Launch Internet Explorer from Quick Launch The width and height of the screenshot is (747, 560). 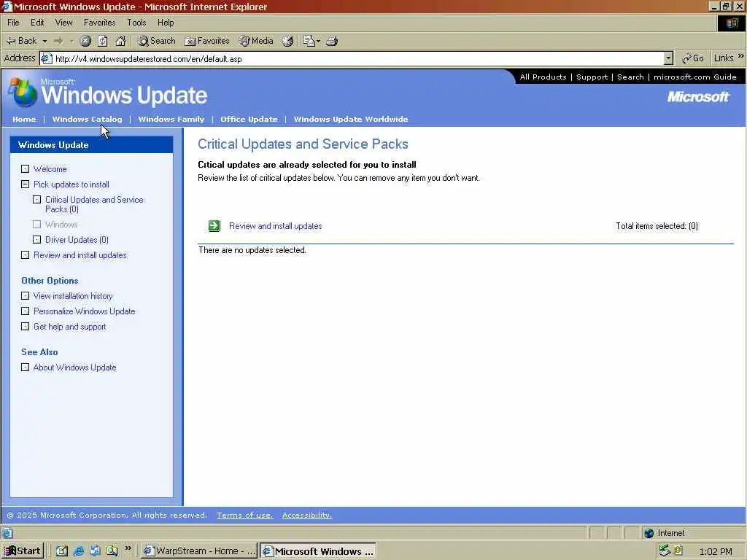point(79,551)
